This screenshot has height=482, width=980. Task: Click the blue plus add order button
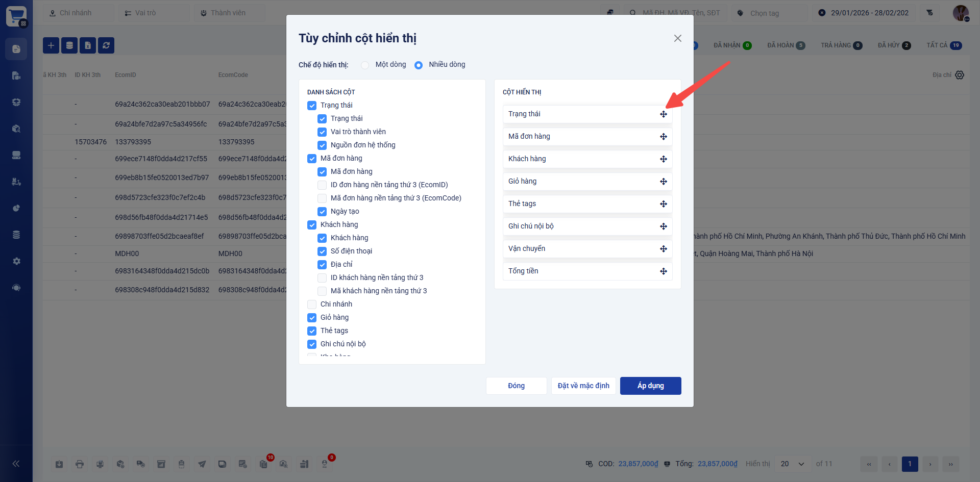(x=51, y=45)
